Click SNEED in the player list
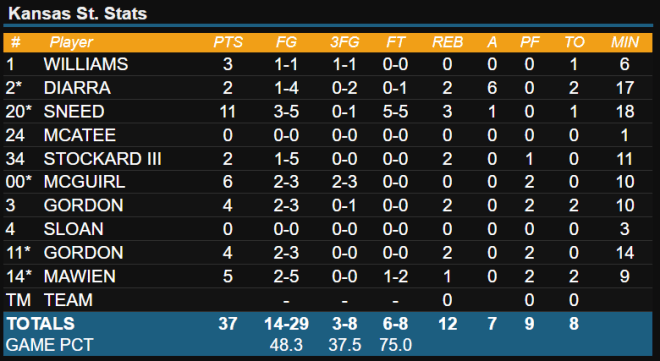 (x=74, y=111)
